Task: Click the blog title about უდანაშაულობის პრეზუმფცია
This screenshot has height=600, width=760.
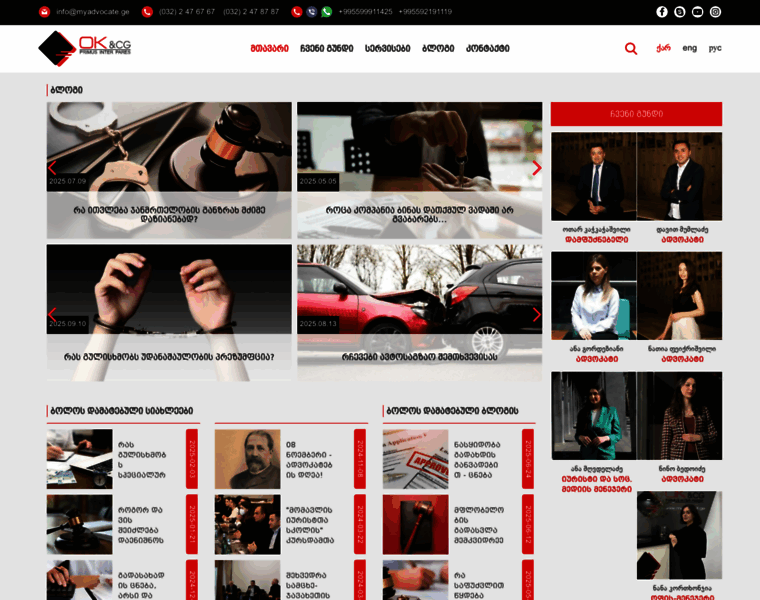Action: (169, 357)
